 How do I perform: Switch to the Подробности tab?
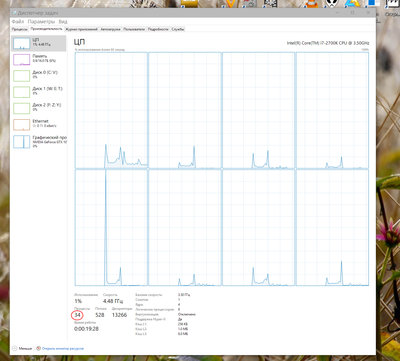click(x=158, y=29)
